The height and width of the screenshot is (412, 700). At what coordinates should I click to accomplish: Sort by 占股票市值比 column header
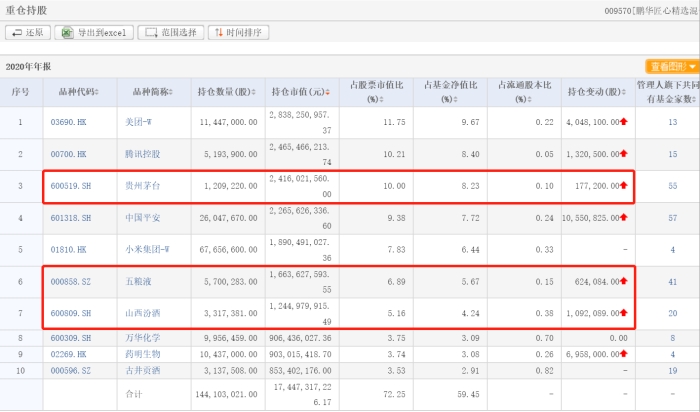click(x=376, y=92)
